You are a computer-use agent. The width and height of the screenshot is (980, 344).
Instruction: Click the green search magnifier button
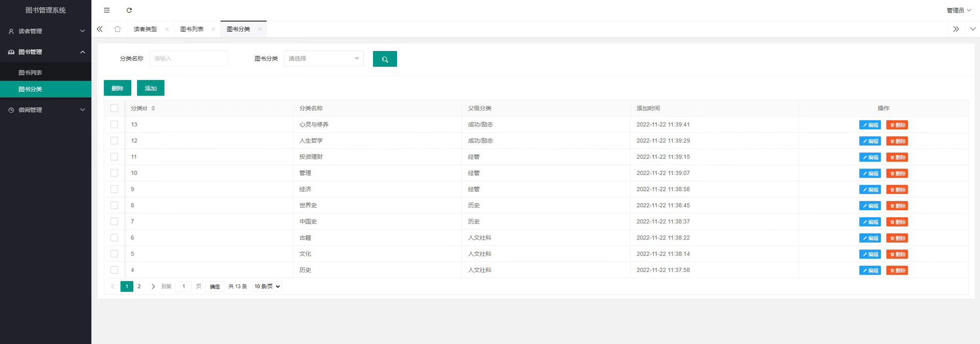point(385,59)
